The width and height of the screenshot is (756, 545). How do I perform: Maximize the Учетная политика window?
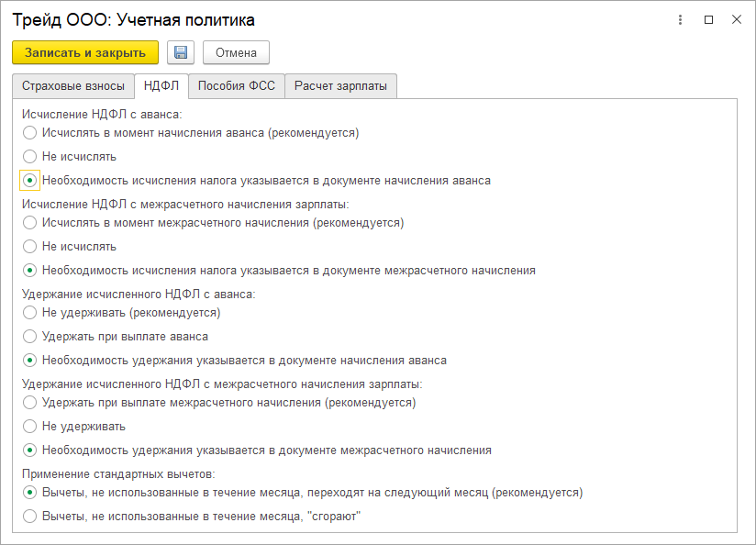[708, 19]
